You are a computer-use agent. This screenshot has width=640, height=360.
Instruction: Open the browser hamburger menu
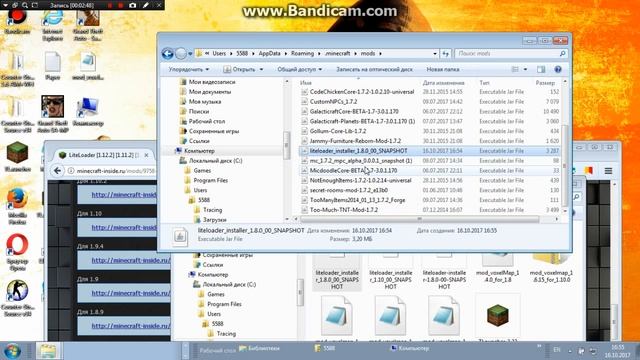click(608, 171)
